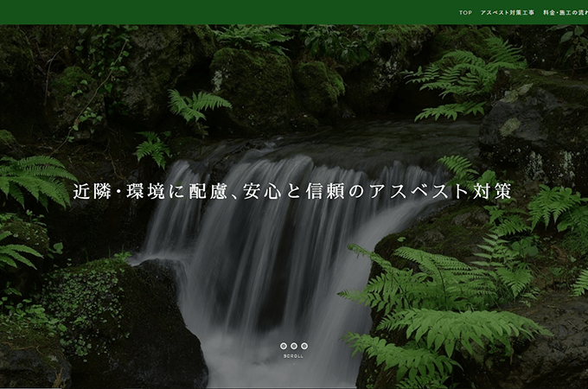The width and height of the screenshot is (588, 389).
Task: Click the waterfall in the hero image
Action: coord(259,259)
